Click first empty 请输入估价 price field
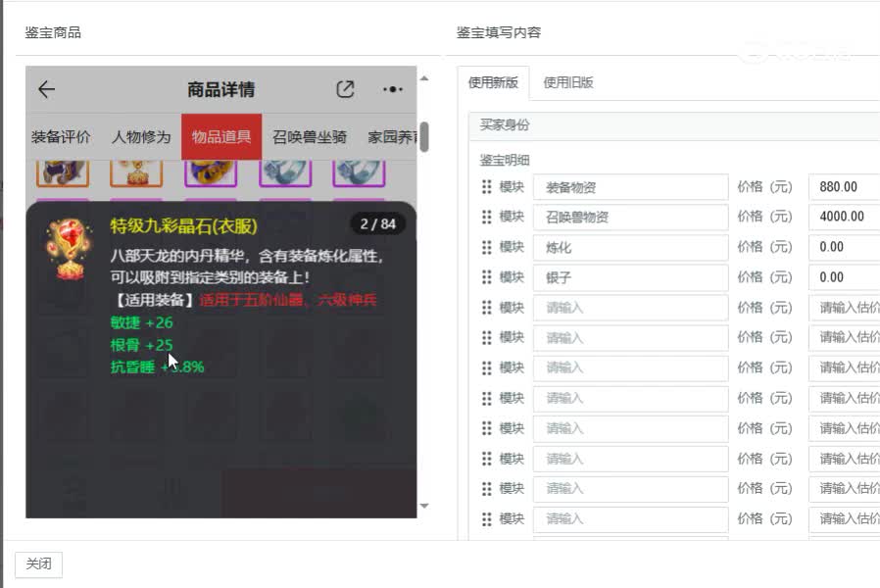The width and height of the screenshot is (880, 588). (x=844, y=308)
